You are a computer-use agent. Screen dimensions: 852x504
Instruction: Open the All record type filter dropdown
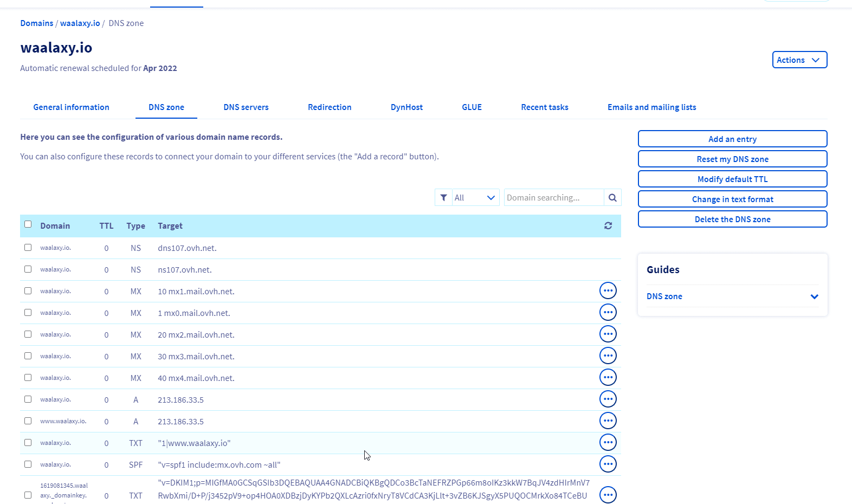coord(475,198)
